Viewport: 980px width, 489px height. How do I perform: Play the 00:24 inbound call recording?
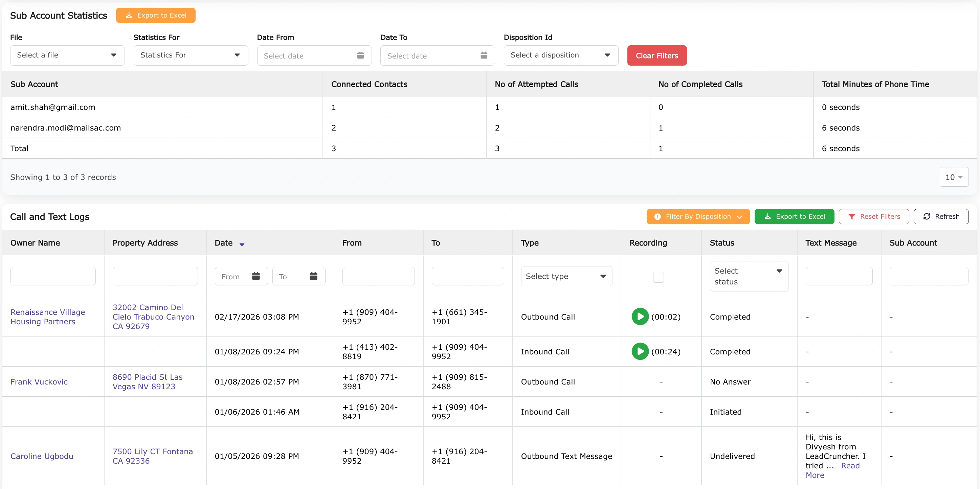pos(640,351)
